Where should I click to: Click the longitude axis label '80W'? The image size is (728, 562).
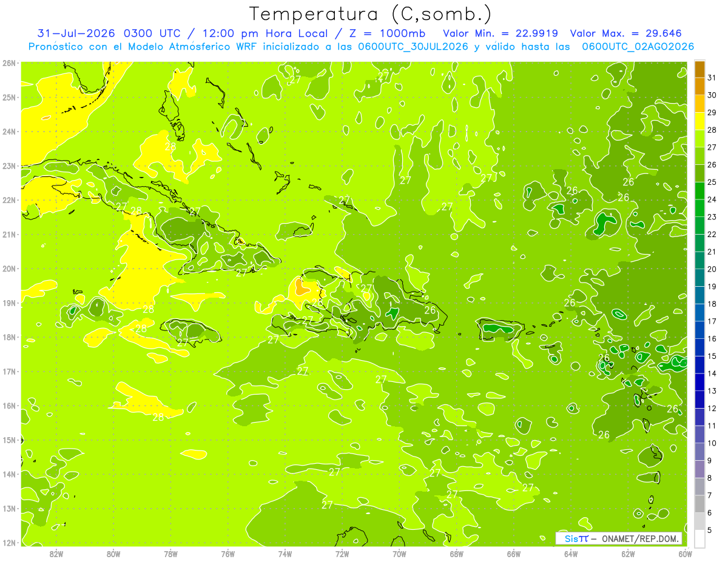pyautogui.click(x=113, y=554)
